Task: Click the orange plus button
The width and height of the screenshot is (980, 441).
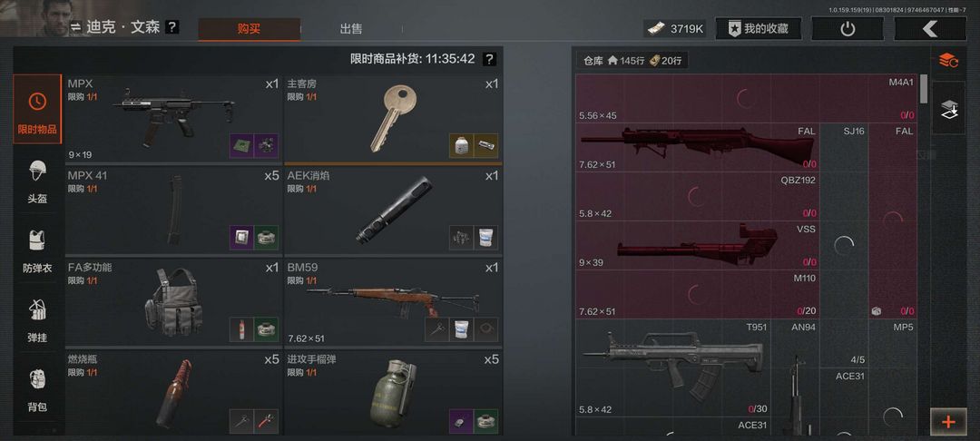Action: (x=949, y=422)
